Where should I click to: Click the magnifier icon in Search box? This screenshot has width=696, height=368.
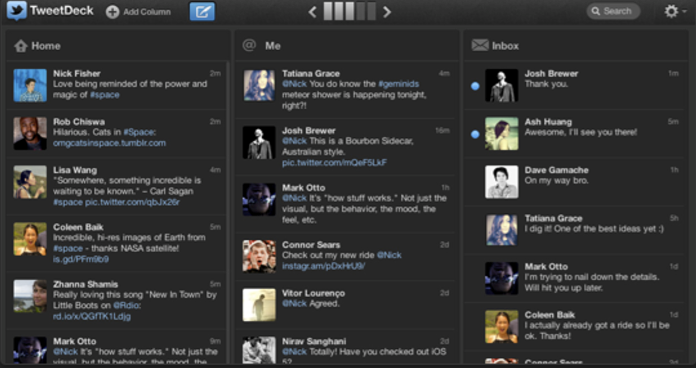(596, 12)
